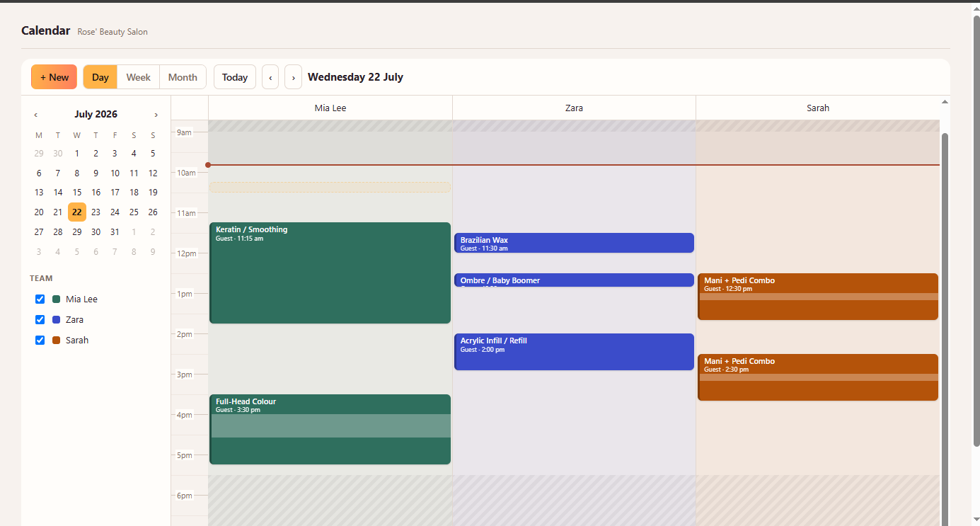
Task: Switch to Day view tab
Action: pyautogui.click(x=100, y=77)
